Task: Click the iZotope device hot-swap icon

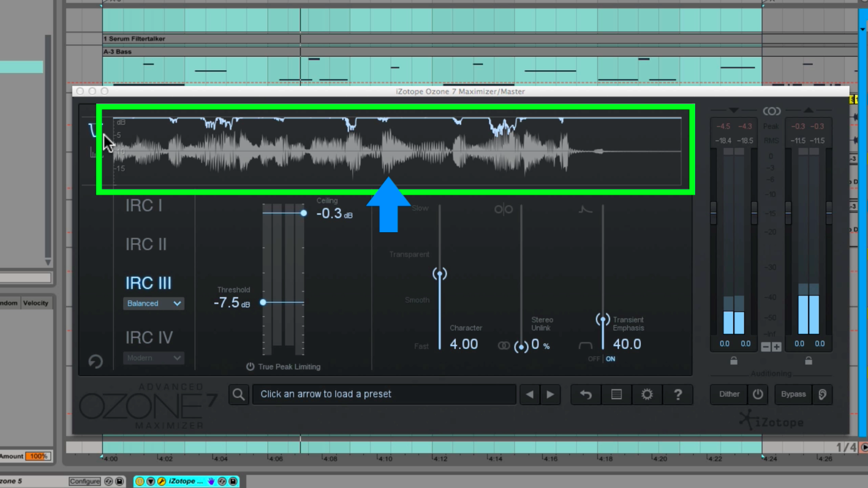Action: pos(222,481)
